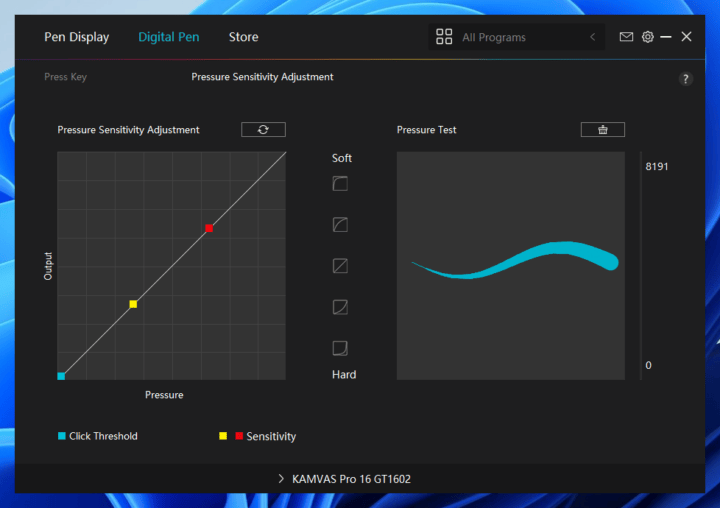720x508 pixels.
Task: Open the help question mark icon
Action: point(685,79)
